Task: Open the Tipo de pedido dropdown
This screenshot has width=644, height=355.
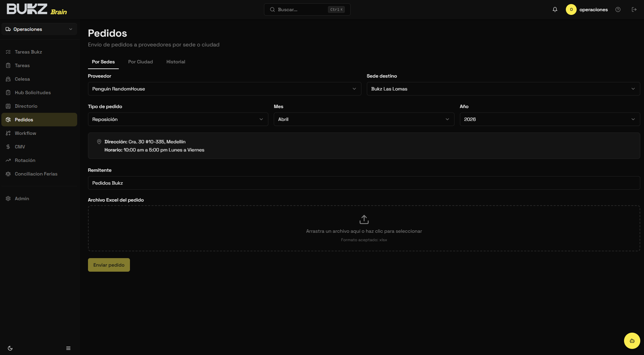Action: pyautogui.click(x=178, y=119)
